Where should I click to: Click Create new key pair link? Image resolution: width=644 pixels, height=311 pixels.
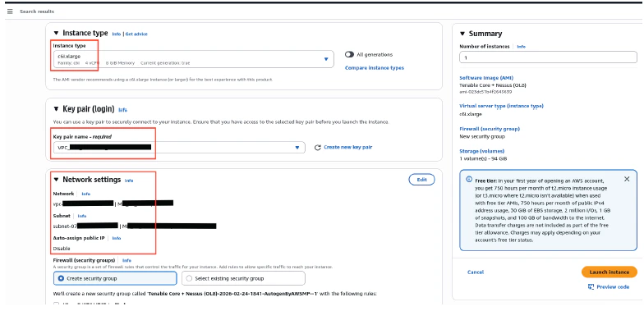click(x=348, y=147)
